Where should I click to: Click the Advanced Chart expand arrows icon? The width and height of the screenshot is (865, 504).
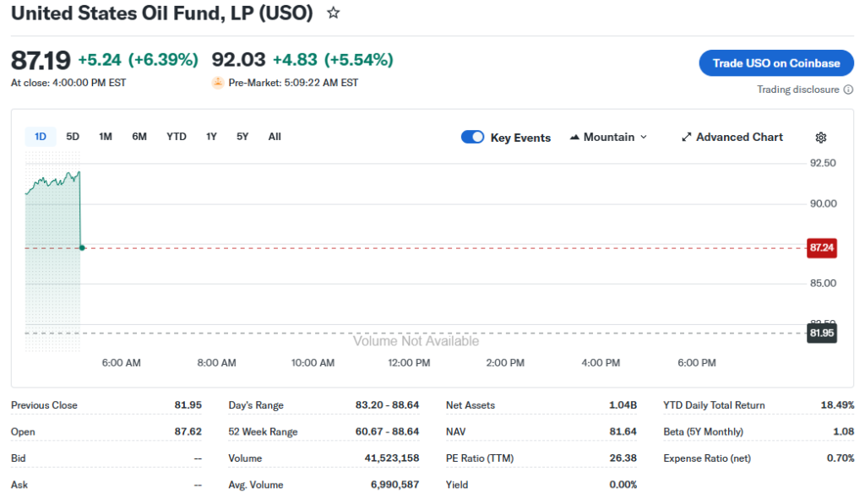pyautogui.click(x=687, y=138)
